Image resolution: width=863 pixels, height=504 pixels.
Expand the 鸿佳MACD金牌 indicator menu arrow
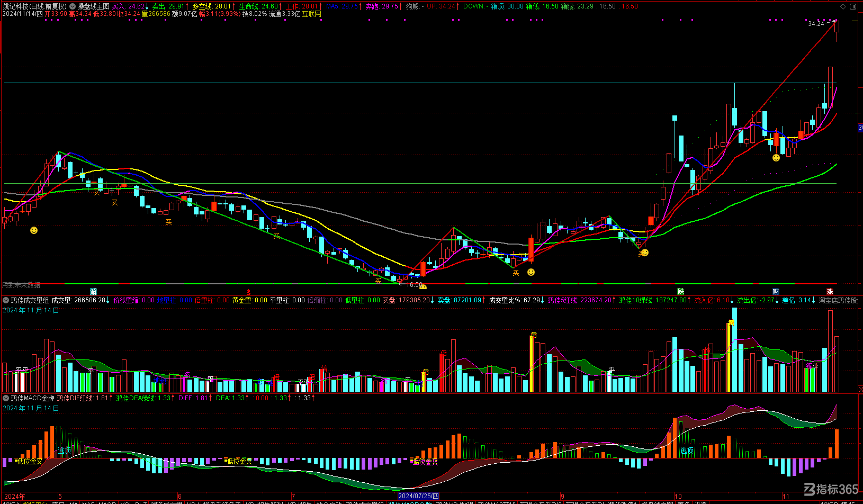[6, 398]
